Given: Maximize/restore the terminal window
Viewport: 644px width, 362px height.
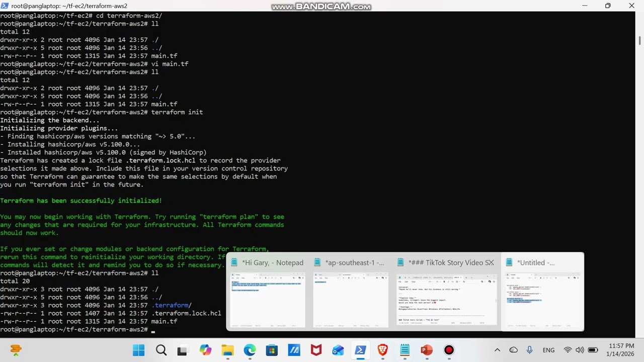Looking at the screenshot, I should [x=608, y=6].
